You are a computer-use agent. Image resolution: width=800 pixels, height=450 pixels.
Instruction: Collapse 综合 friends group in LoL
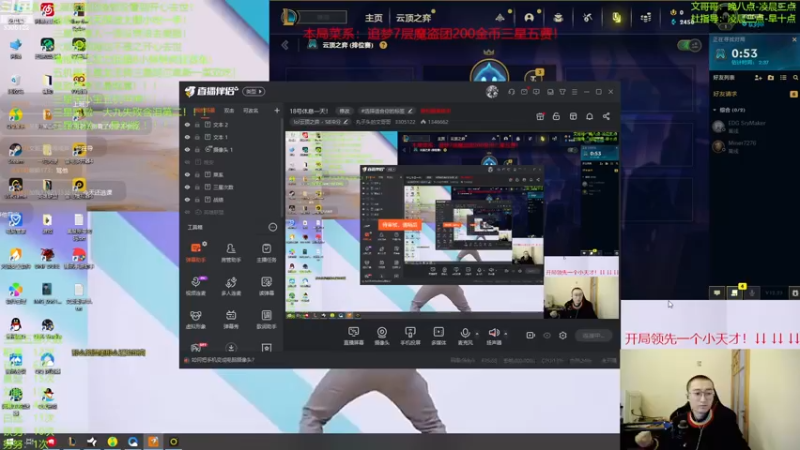click(x=715, y=110)
